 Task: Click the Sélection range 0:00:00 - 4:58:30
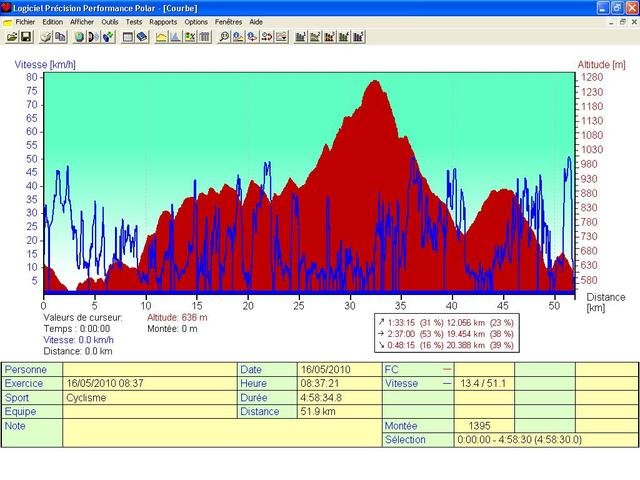[x=519, y=440]
